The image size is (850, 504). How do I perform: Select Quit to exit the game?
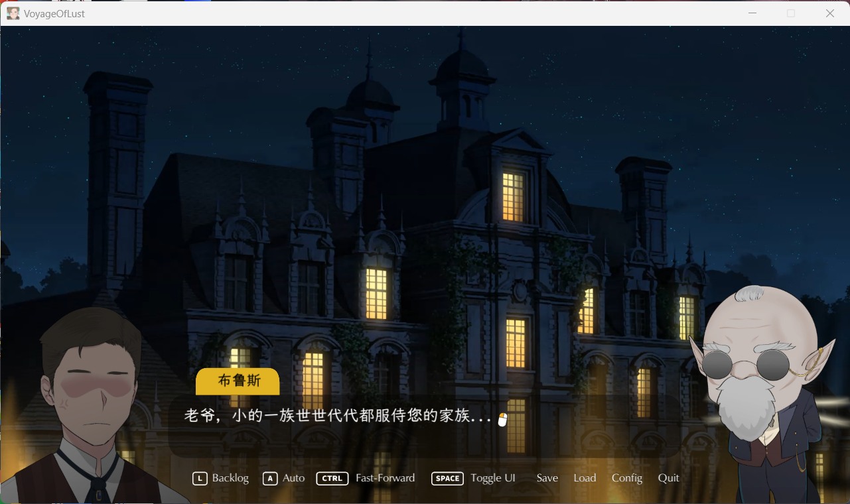(x=668, y=478)
